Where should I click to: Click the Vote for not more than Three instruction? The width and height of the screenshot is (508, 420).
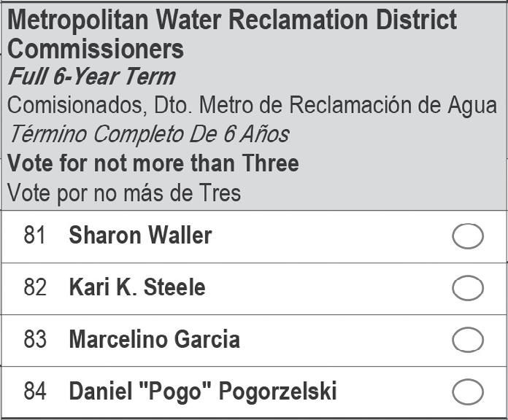click(153, 163)
